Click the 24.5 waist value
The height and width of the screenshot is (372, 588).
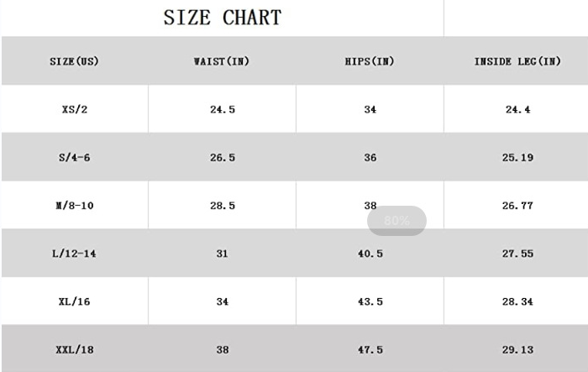point(222,109)
